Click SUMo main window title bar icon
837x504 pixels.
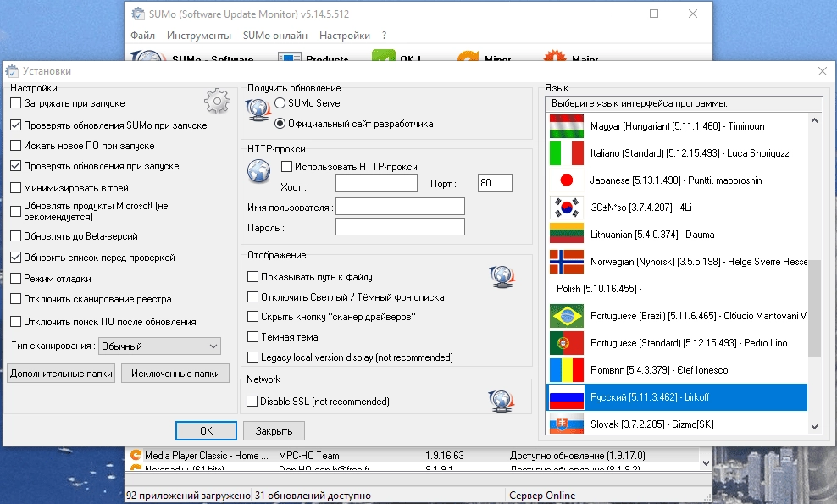pyautogui.click(x=138, y=14)
